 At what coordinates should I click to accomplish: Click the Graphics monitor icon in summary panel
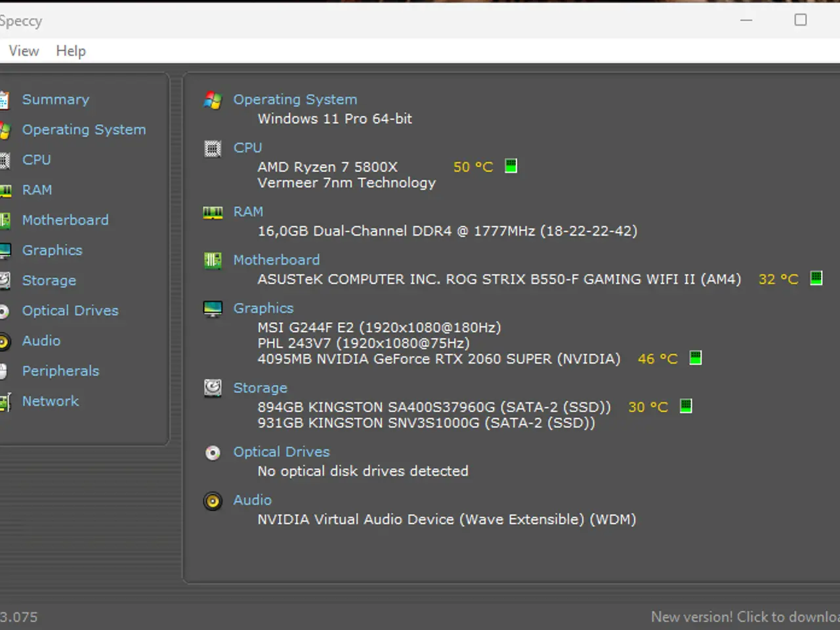point(213,309)
